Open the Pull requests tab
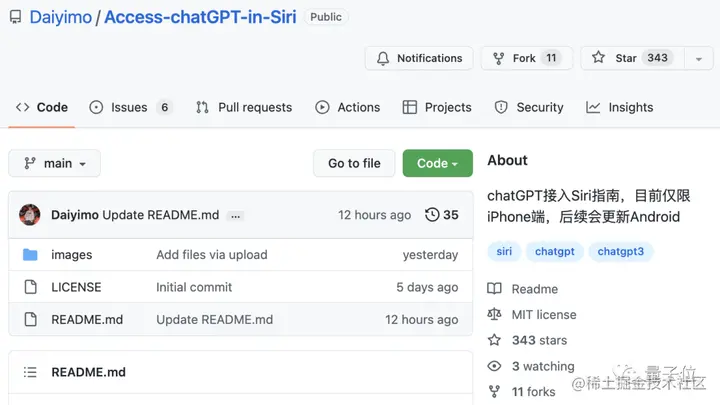720x405 pixels. tap(244, 107)
